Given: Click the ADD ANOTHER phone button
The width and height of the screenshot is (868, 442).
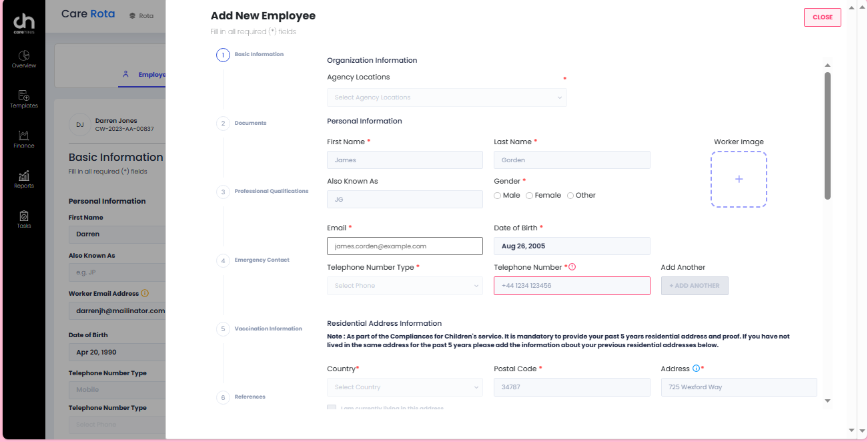Looking at the screenshot, I should point(694,285).
